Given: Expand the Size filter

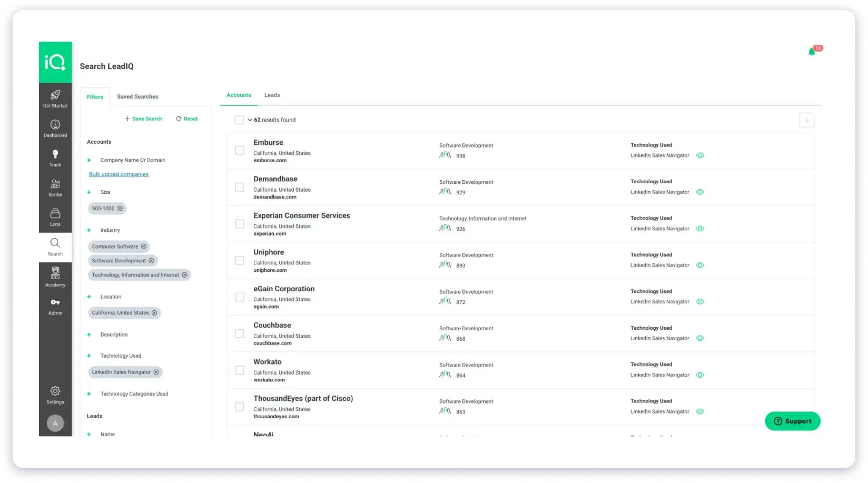Looking at the screenshot, I should point(88,192).
